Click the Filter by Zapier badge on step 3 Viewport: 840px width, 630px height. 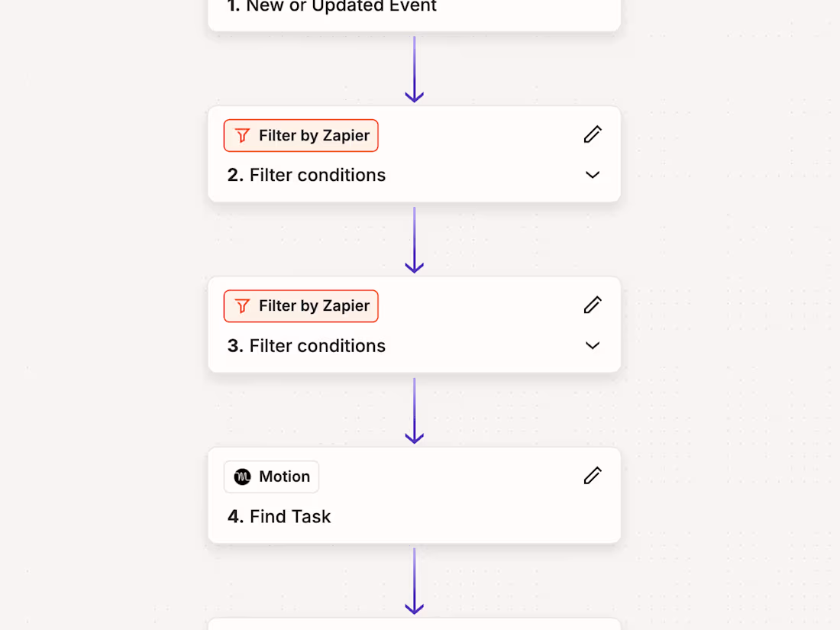tap(301, 305)
